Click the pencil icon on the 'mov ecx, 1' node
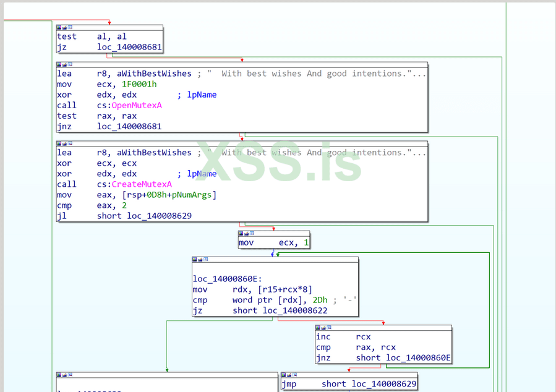 pyautogui.click(x=246, y=233)
